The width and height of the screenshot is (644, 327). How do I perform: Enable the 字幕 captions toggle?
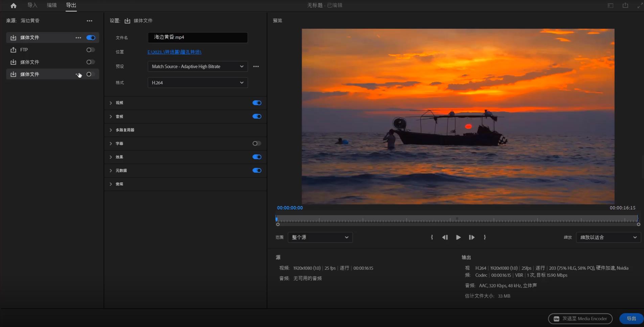[257, 144]
